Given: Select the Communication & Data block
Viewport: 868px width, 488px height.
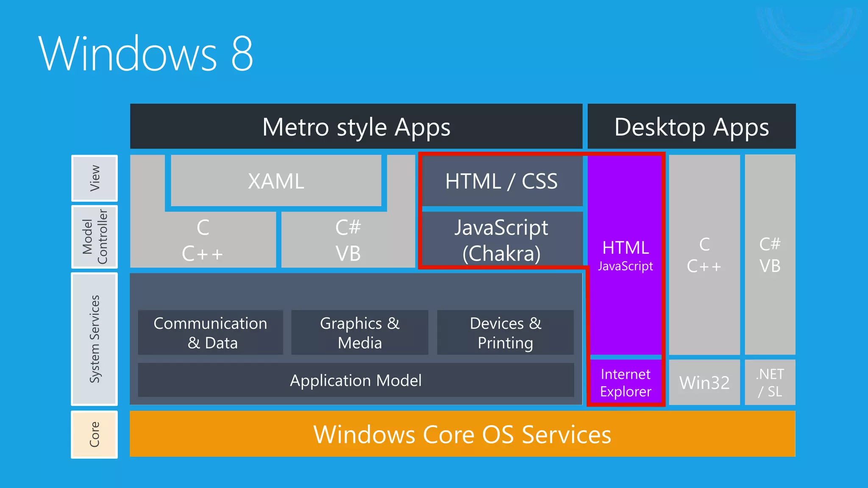Looking at the screenshot, I should pos(211,333).
